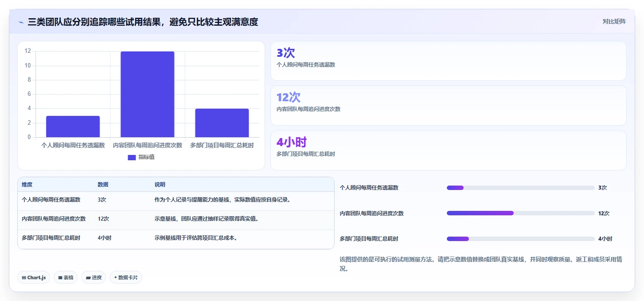Click the 多部门项目每周汇总耗时 caption under 4小时 card
Viewport: 644px width, 301px height.
click(x=306, y=154)
